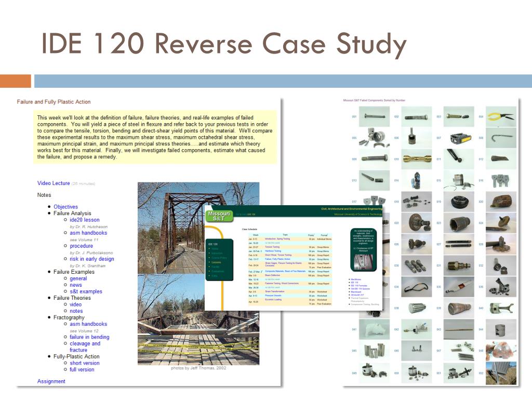The height and width of the screenshot is (399, 532).
Task: Open failed component 034 black cable thumbnail
Action: click(x=417, y=287)
